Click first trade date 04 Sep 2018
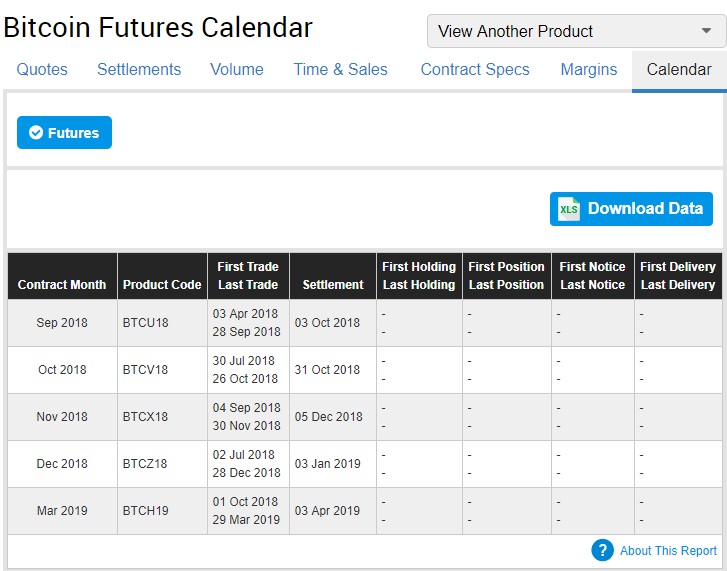This screenshot has height=571, width=727. coord(247,408)
